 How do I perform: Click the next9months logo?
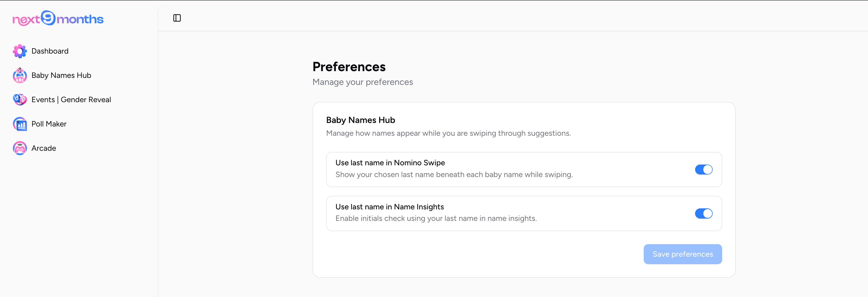click(x=58, y=19)
